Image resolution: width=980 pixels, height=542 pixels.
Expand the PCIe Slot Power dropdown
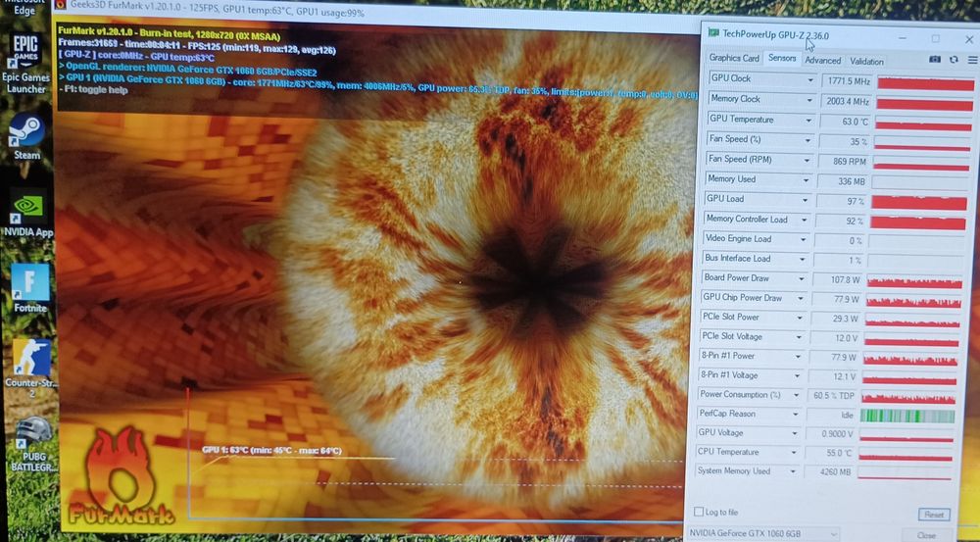pos(800,318)
